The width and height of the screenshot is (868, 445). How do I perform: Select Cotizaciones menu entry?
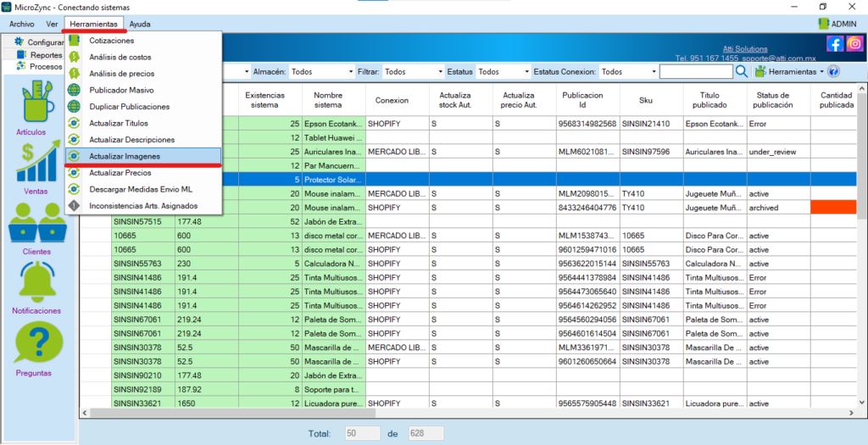(142, 41)
